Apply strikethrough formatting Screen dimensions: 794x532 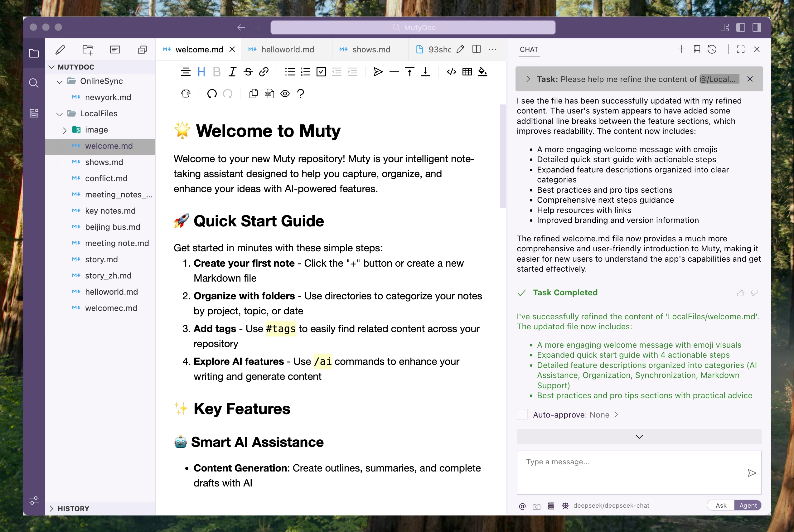[248, 72]
